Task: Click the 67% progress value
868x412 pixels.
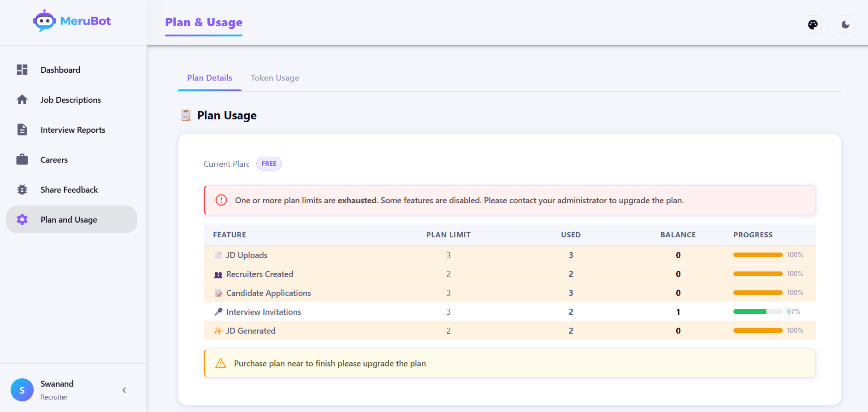Action: pos(793,312)
